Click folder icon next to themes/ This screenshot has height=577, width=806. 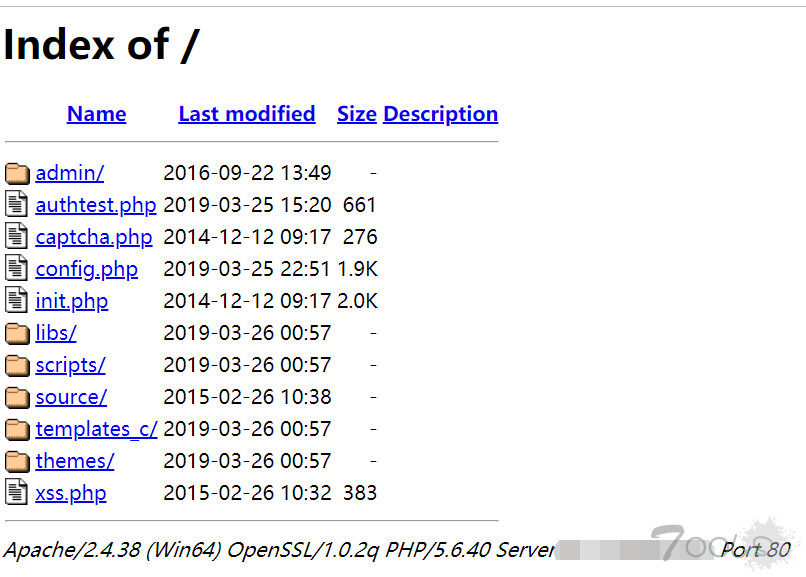(x=17, y=461)
